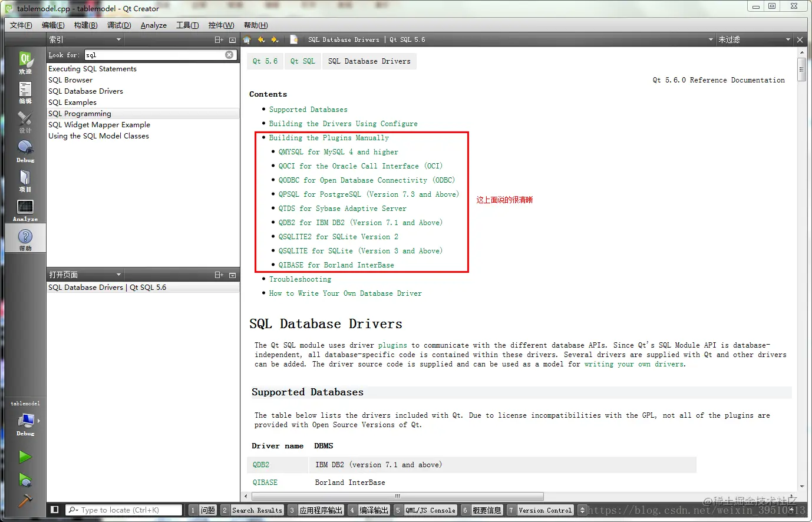Screen dimensions: 812x522
Task: Build project with hammer icon
Action: 25,501
